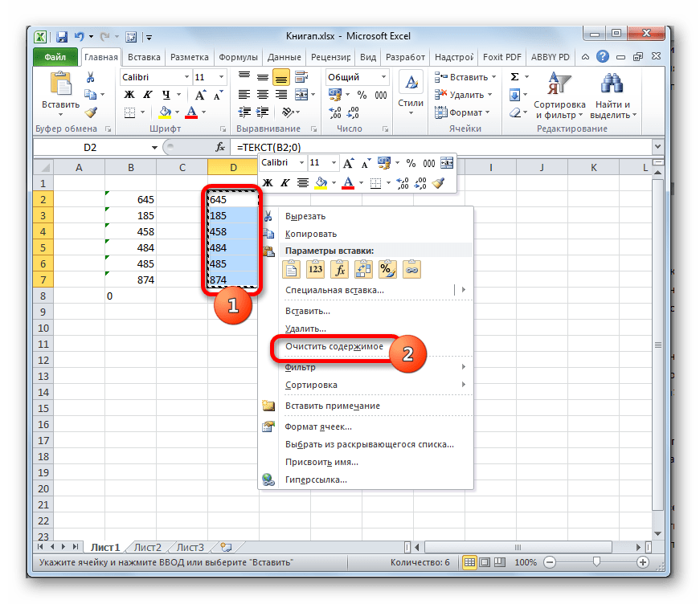Click the Paste Values 123 icon
The image size is (700, 604).
coord(315,269)
